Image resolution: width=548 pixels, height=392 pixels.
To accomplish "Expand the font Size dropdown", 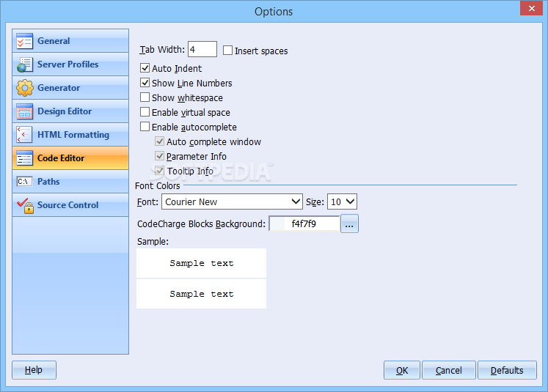I will (x=349, y=201).
